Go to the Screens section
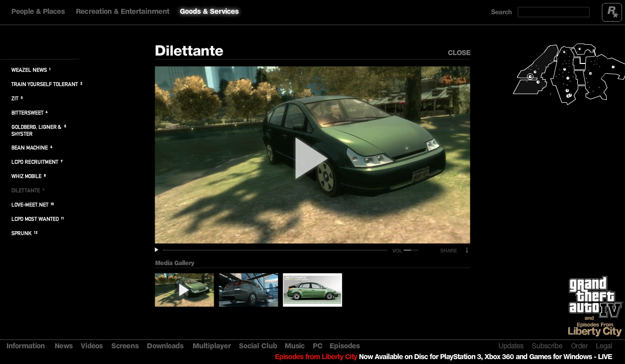Viewport: 625px width, 364px height. (125, 346)
